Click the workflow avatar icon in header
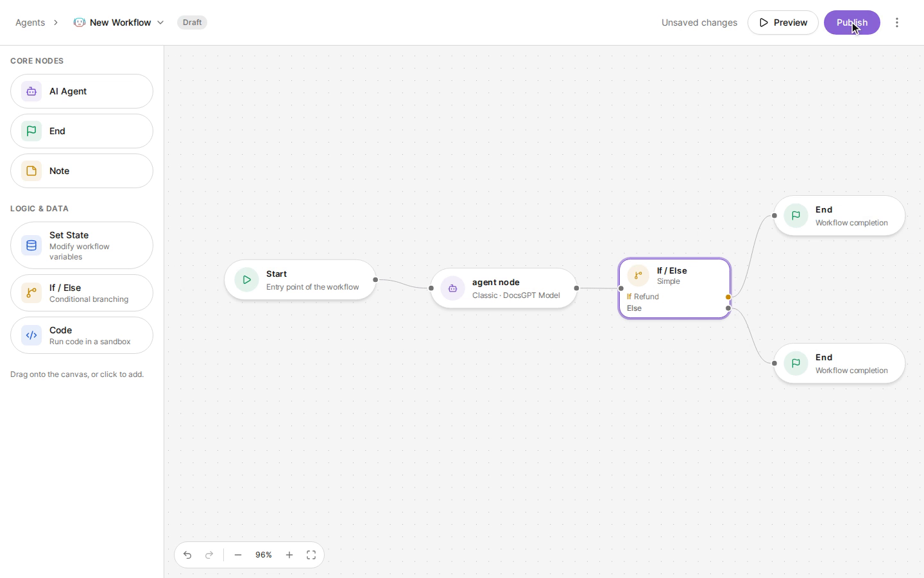 (x=80, y=22)
